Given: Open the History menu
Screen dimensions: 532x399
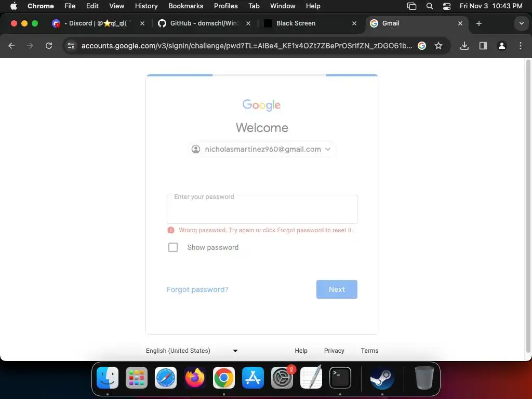Looking at the screenshot, I should [146, 6].
